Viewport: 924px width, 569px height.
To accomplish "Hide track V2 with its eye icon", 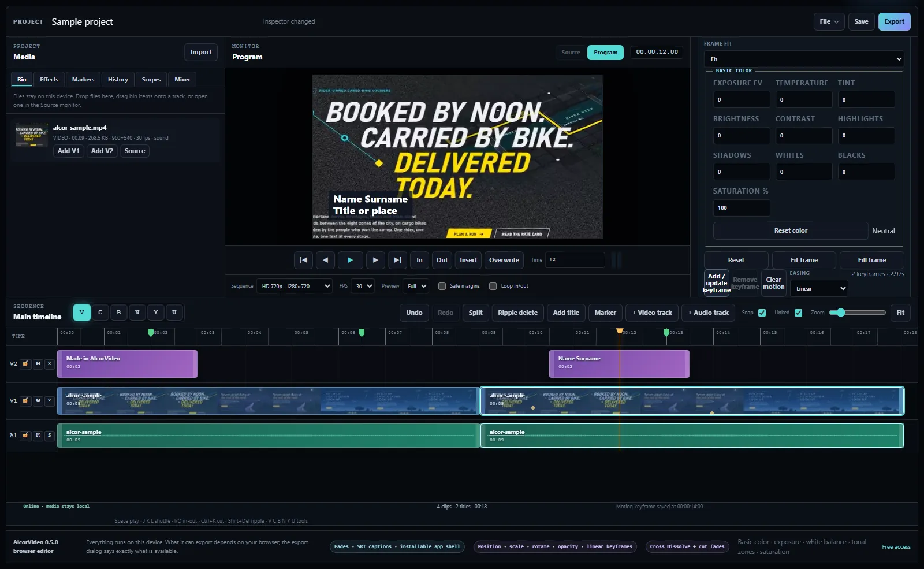I will click(x=38, y=364).
